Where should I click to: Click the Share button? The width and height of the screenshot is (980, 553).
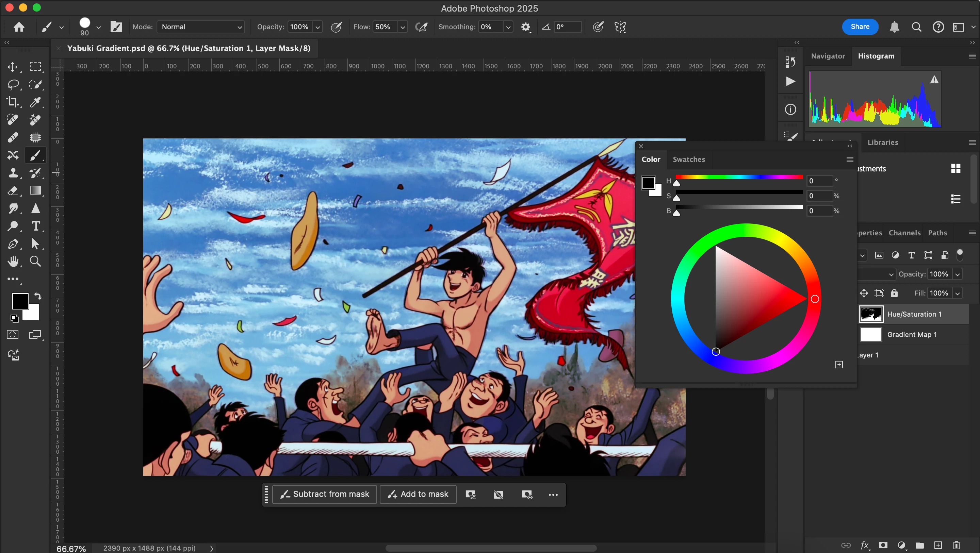860,27
